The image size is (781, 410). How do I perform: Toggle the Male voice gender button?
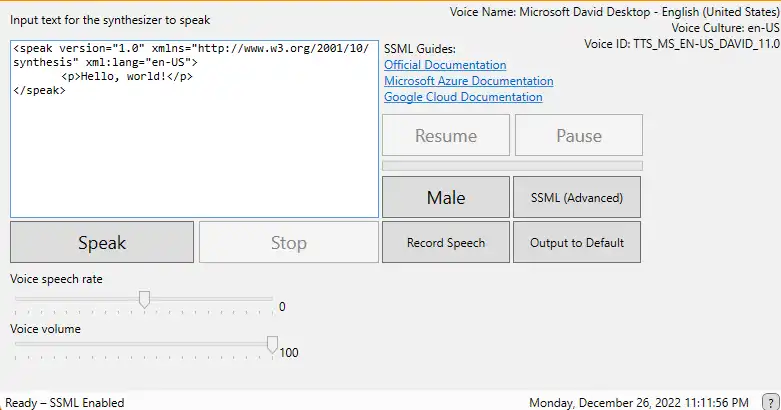point(446,197)
